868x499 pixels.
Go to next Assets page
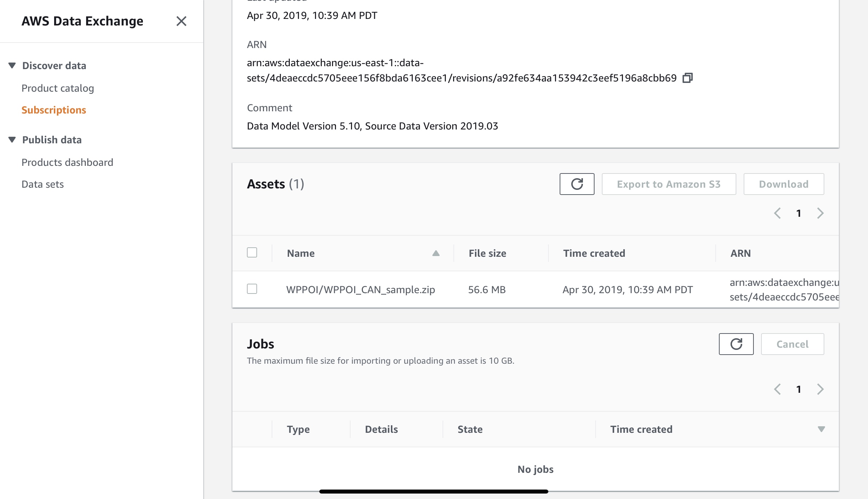click(x=820, y=213)
